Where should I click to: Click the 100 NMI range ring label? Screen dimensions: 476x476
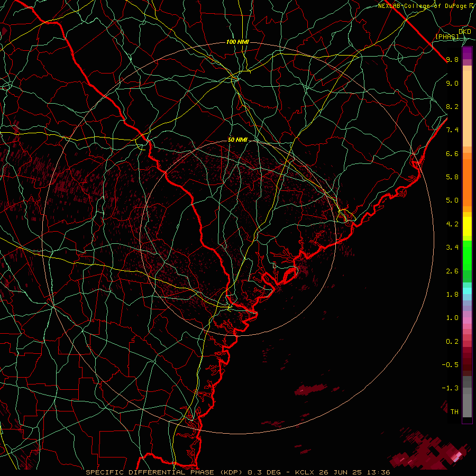(x=237, y=42)
